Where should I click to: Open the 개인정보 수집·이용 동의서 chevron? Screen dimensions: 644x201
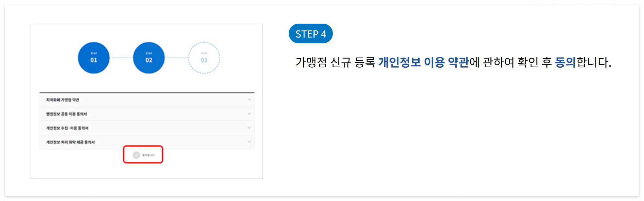tap(249, 128)
